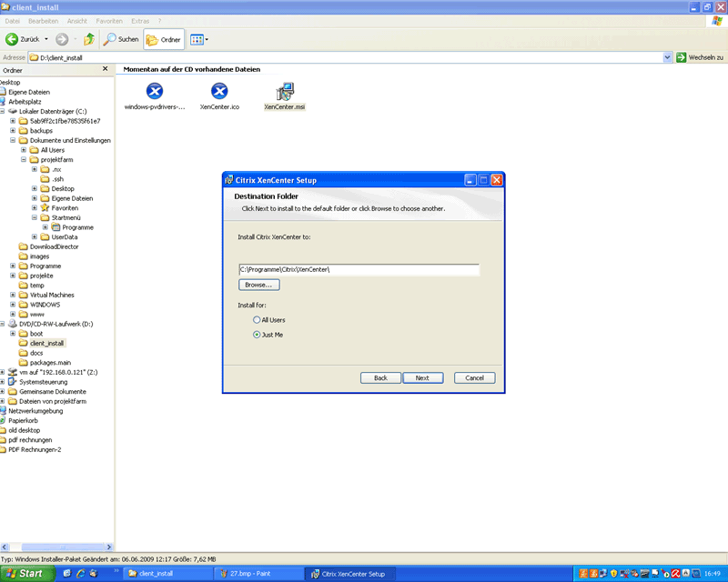This screenshot has height=582, width=728.
Task: Collapse the projektfarm folder node
Action: pyautogui.click(x=24, y=160)
